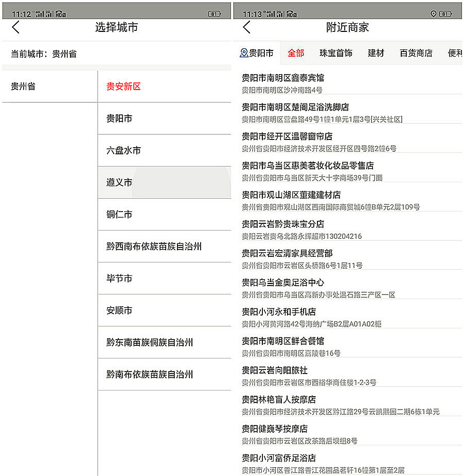Select 毕节市 from the city list
Image resolution: width=463 pixels, height=476 pixels.
pyautogui.click(x=165, y=279)
